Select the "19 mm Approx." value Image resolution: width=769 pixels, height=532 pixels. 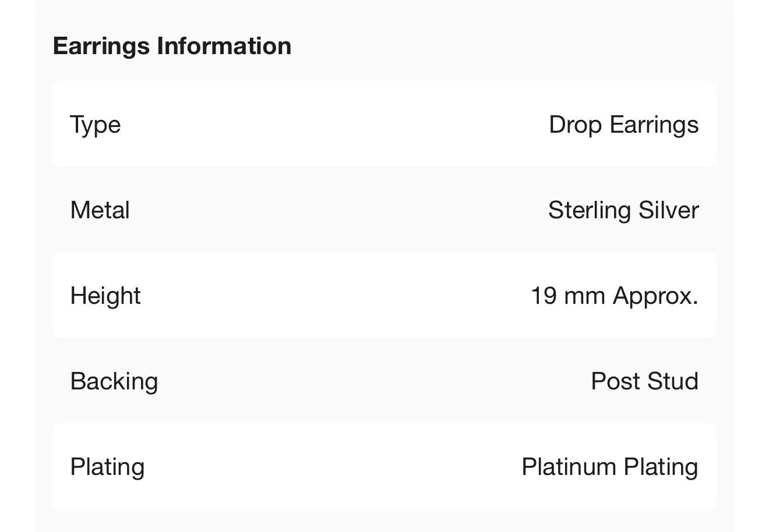(614, 296)
